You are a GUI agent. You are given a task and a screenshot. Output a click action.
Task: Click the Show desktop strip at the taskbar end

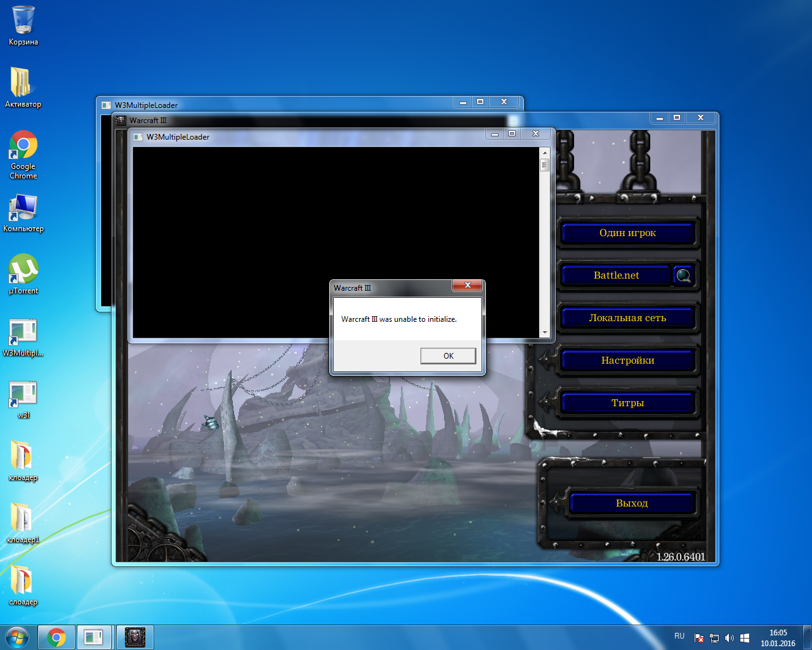(807, 637)
